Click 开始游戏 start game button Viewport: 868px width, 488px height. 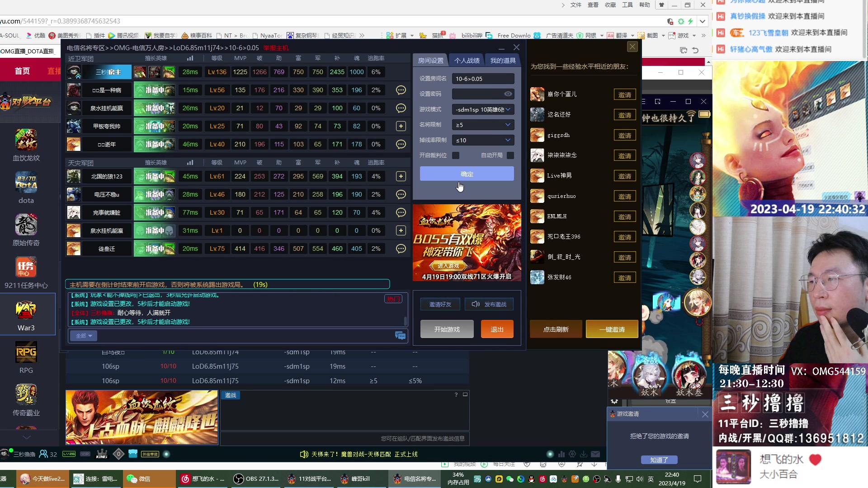447,329
